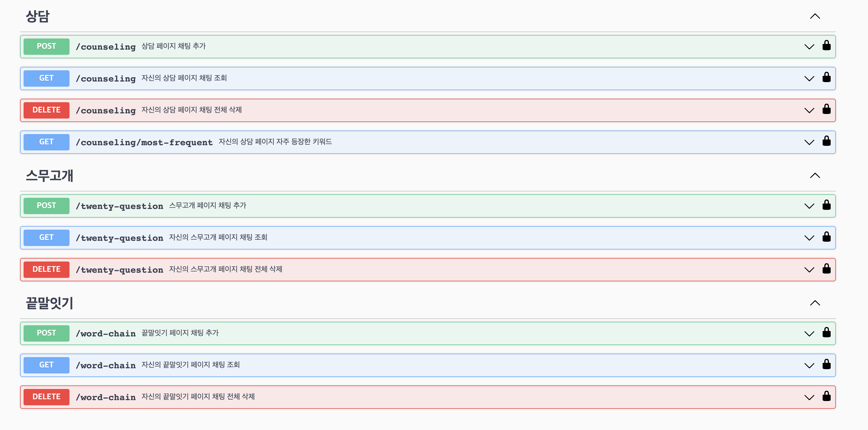This screenshot has height=430, width=868.
Task: Click /twenty-question path in the POST row
Action: (119, 206)
